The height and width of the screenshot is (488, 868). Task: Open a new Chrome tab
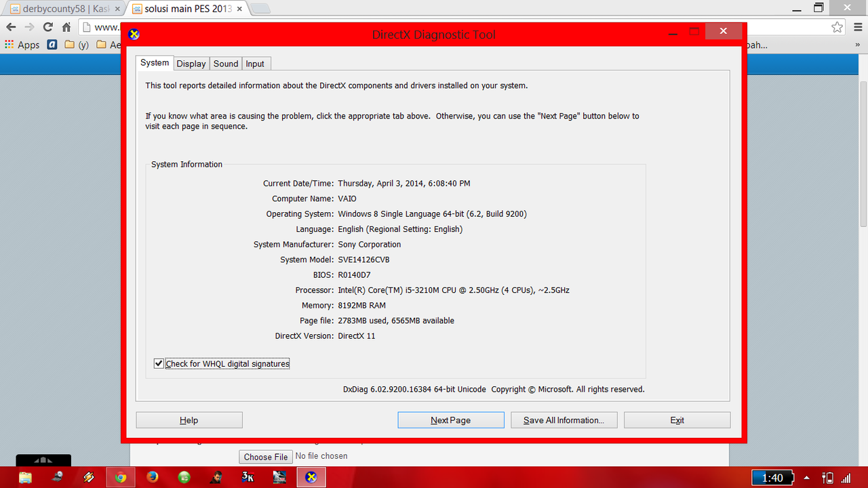tap(260, 9)
